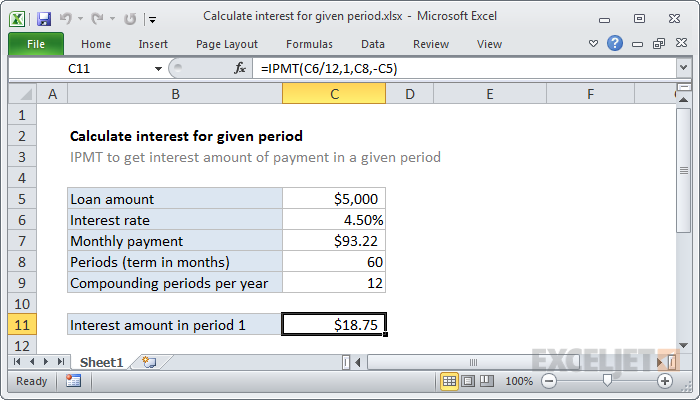Click the zoom slider handle
Image resolution: width=700 pixels, height=400 pixels.
pyautogui.click(x=607, y=381)
